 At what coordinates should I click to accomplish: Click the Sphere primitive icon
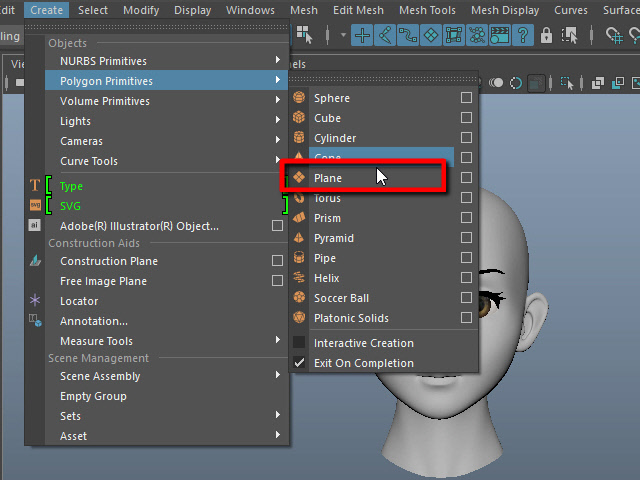[299, 98]
